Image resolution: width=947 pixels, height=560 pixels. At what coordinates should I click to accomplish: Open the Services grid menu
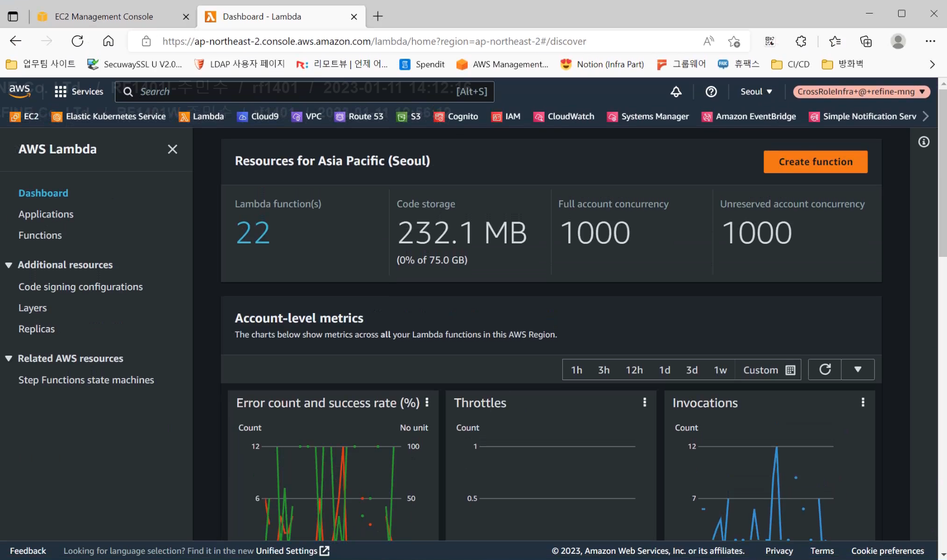point(79,92)
